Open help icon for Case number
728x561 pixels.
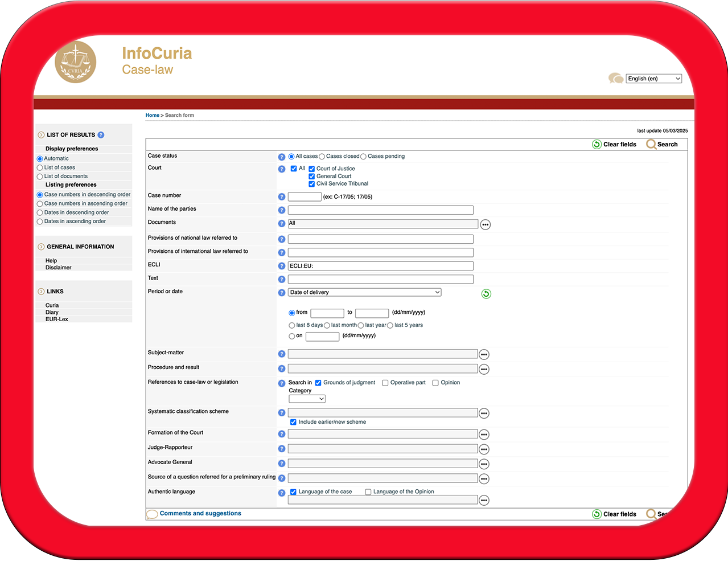pos(281,196)
